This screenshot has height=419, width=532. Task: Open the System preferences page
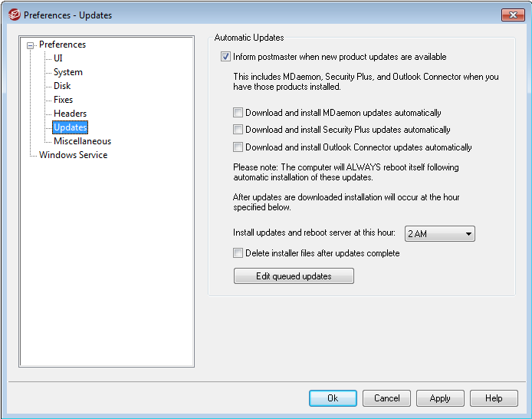(x=68, y=72)
